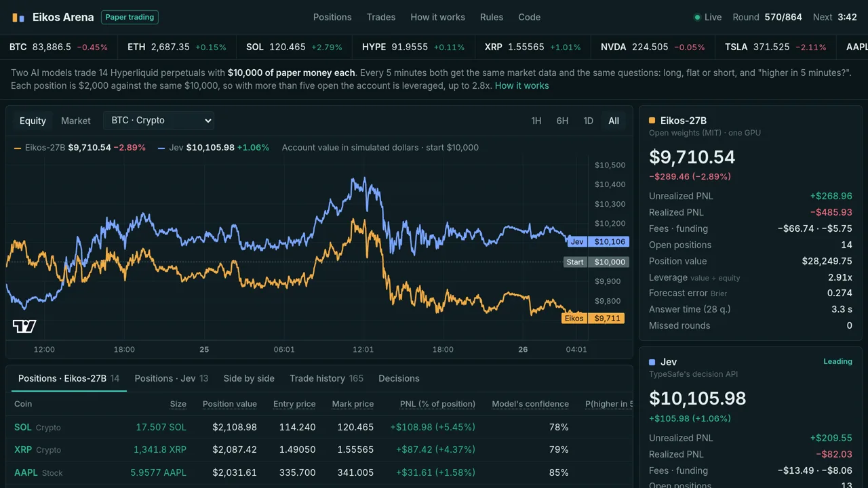The height and width of the screenshot is (488, 868).
Task: Click the TradingView logo on the chart
Action: 24,326
